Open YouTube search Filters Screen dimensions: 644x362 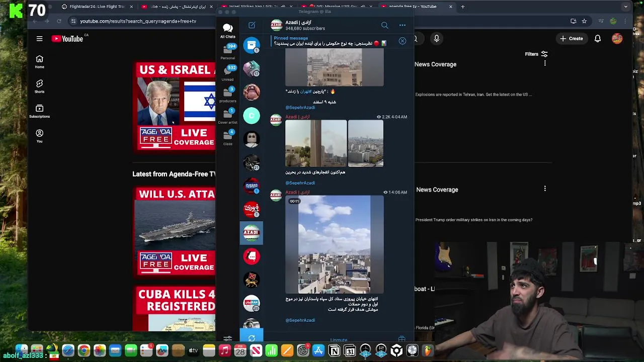point(536,54)
